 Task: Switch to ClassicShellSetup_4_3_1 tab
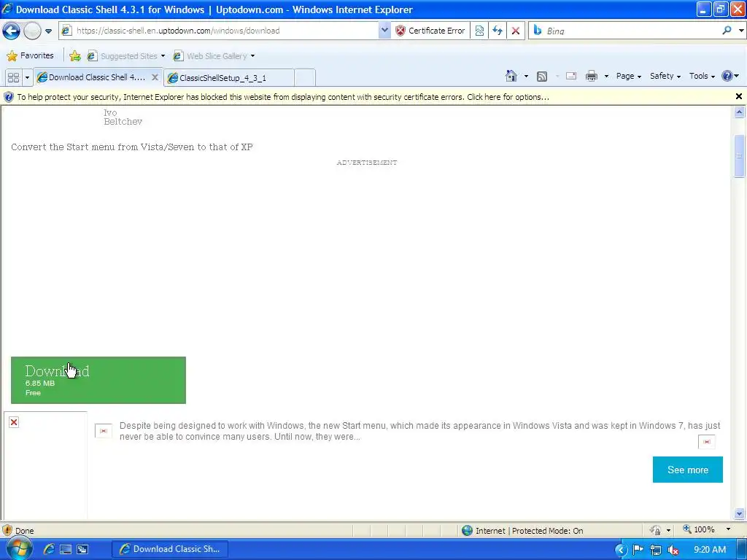tap(228, 77)
